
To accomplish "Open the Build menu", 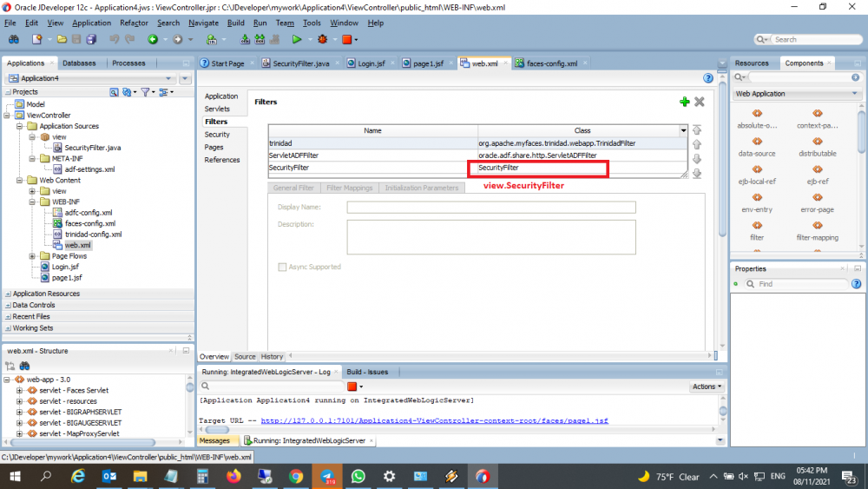I will click(x=236, y=23).
